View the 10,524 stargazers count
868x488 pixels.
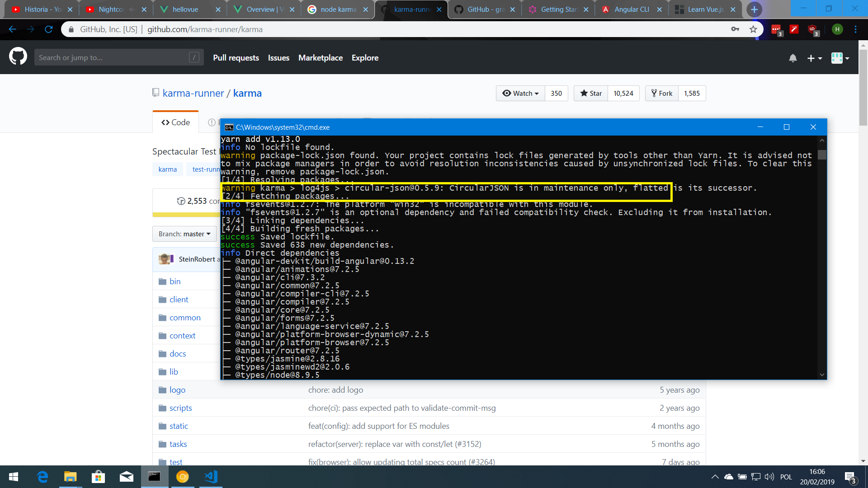click(623, 93)
